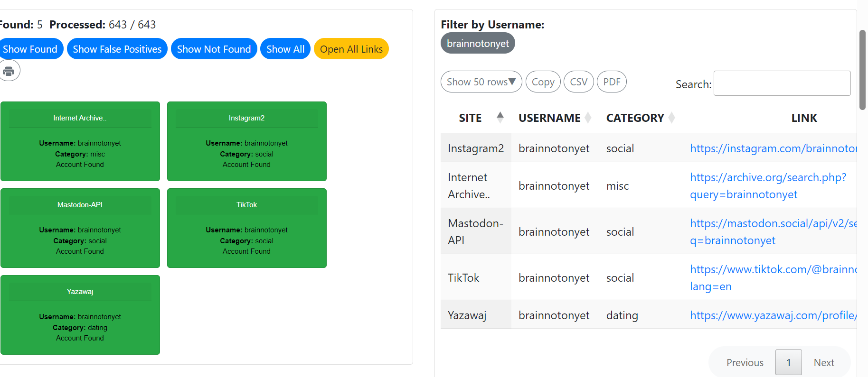Image resolution: width=868 pixels, height=377 pixels.
Task: Click Show Not Found button
Action: 214,49
